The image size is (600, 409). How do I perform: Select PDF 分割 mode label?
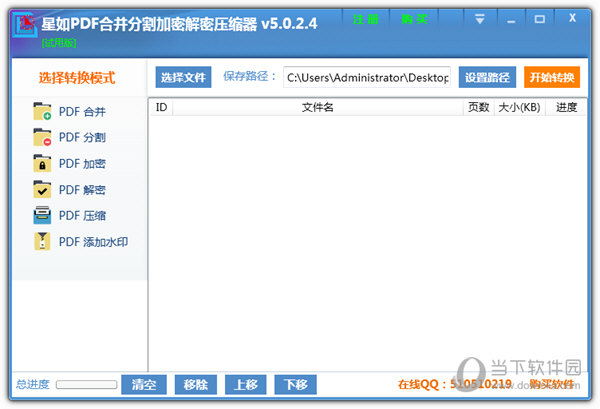coord(82,137)
